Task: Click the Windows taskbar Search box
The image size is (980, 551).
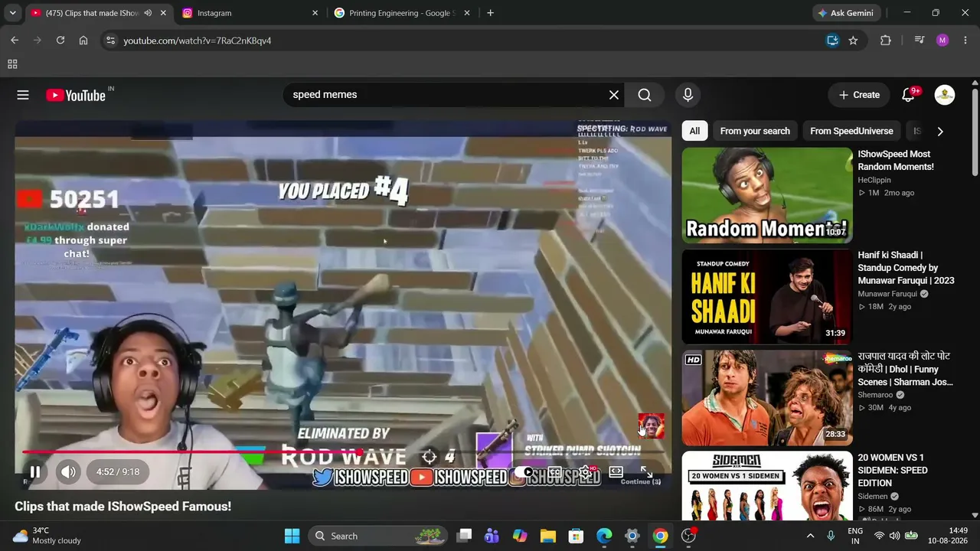Action: coord(378,536)
